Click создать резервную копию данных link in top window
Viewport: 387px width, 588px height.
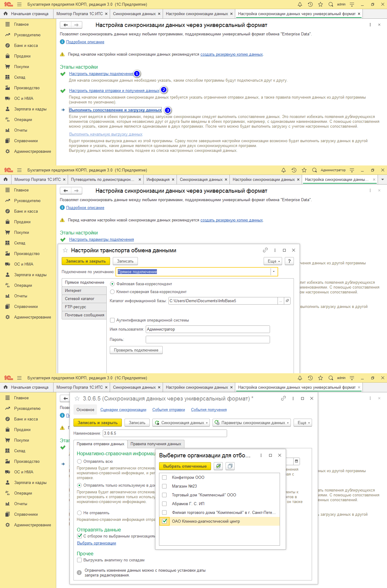click(x=232, y=54)
